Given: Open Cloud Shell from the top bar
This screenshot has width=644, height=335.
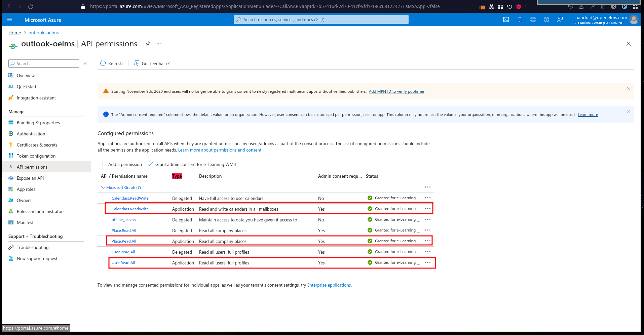Looking at the screenshot, I should [506, 20].
